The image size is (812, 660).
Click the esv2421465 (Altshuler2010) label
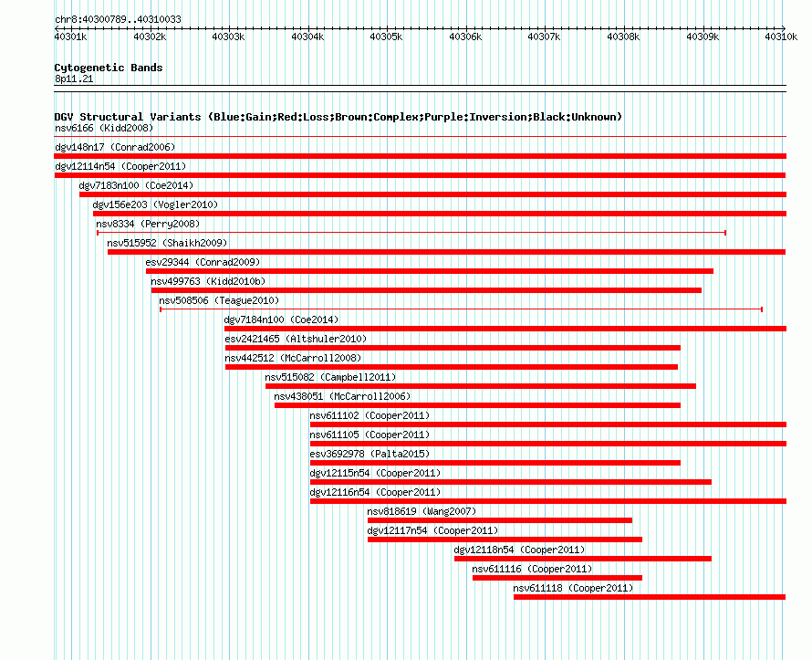pos(296,339)
